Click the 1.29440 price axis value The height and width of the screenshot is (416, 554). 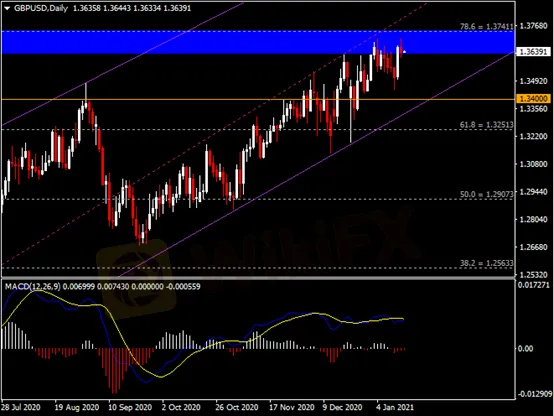click(533, 192)
